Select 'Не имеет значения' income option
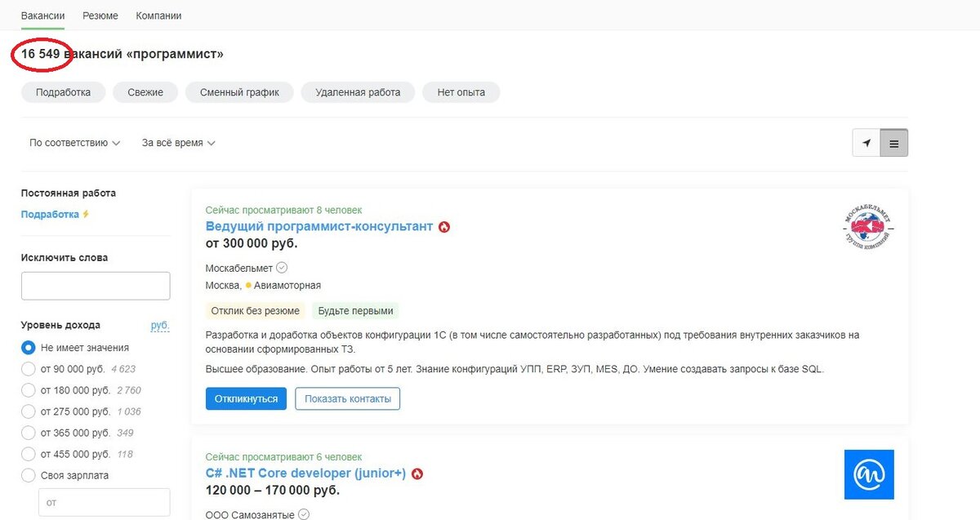This screenshot has height=520, width=980. point(29,348)
